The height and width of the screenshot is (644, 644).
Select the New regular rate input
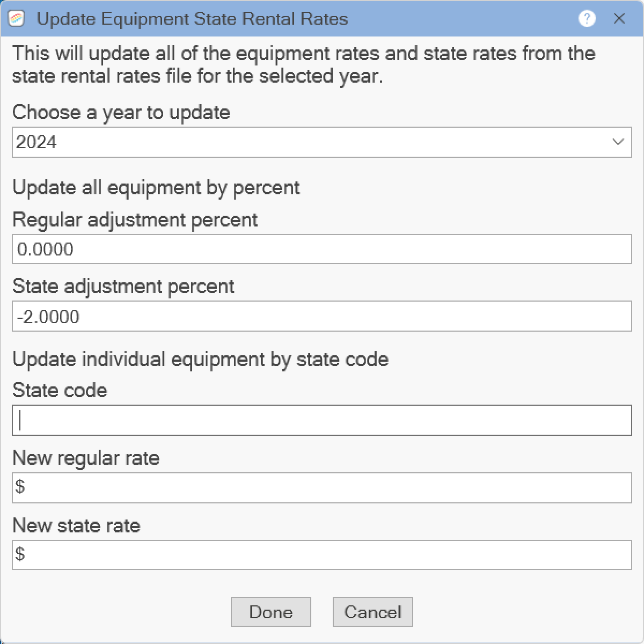point(322,487)
